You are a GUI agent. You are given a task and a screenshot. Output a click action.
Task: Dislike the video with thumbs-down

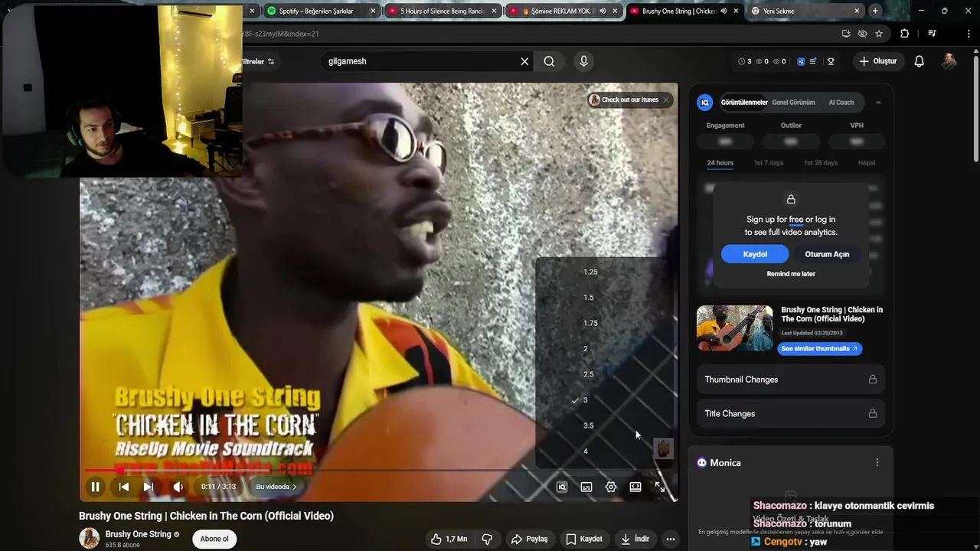coord(487,539)
